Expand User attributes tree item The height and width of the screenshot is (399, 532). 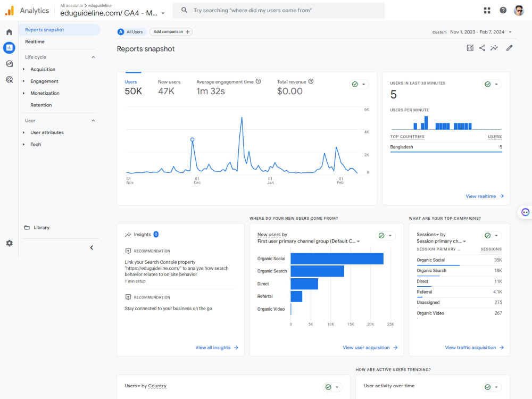24,132
